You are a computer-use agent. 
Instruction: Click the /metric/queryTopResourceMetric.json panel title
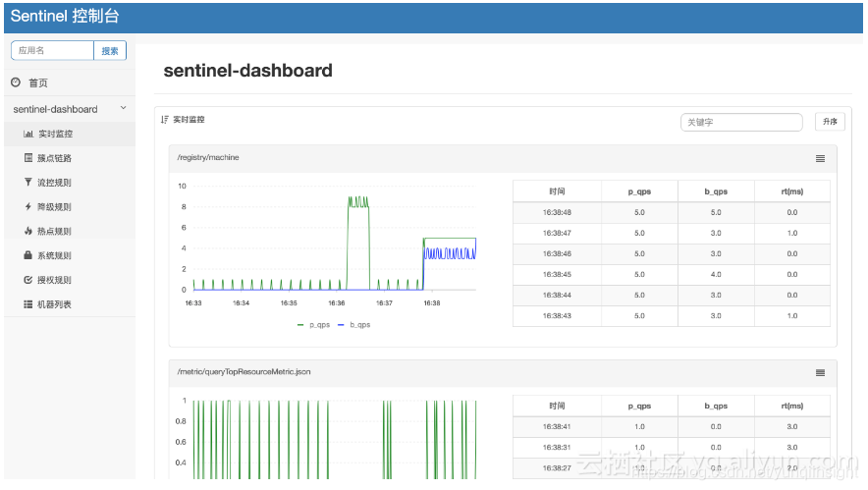[244, 371]
